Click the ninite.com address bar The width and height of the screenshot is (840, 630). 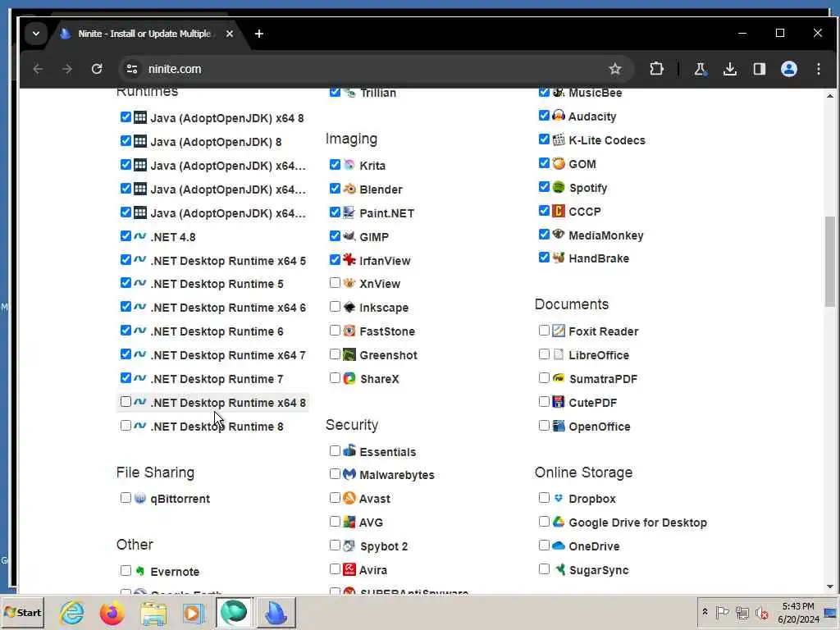tap(376, 69)
